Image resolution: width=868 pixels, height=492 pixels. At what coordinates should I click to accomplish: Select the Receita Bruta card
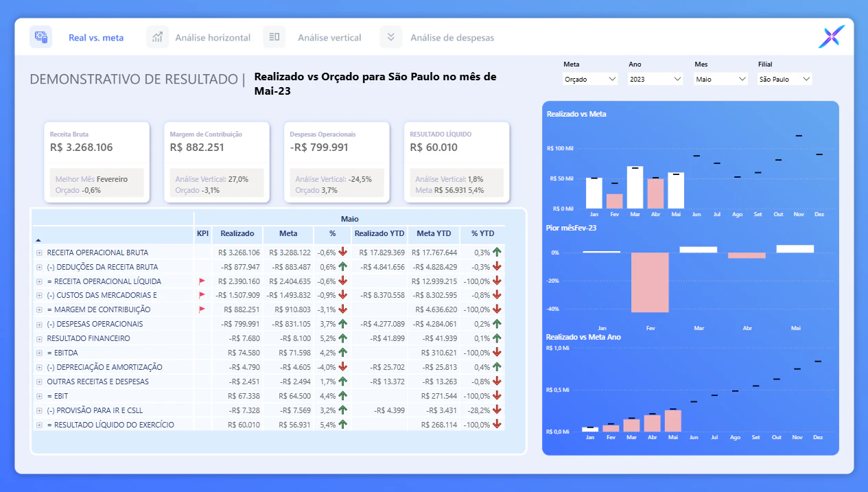click(97, 162)
